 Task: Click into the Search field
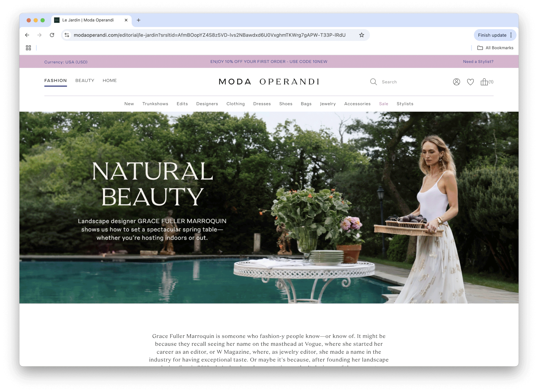tap(403, 82)
